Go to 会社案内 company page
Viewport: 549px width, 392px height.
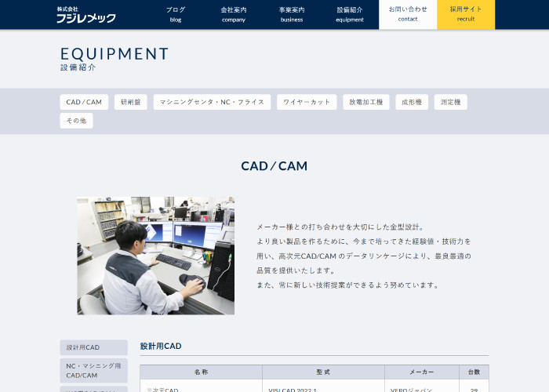(x=234, y=14)
